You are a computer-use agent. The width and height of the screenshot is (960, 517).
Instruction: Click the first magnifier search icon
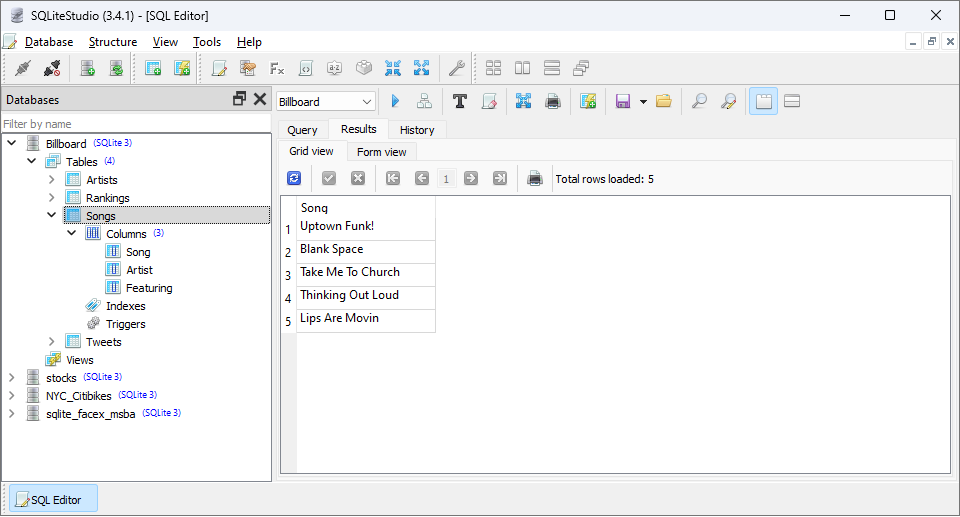tap(699, 101)
